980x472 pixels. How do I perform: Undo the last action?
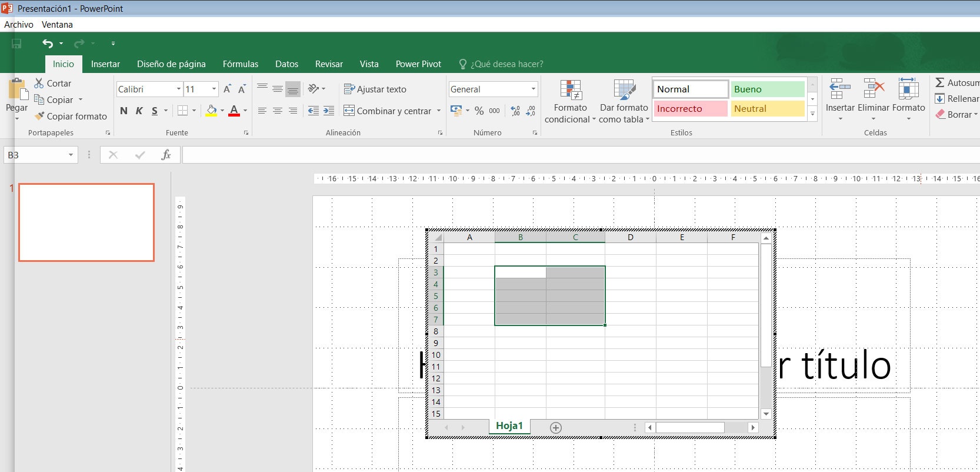click(48, 44)
